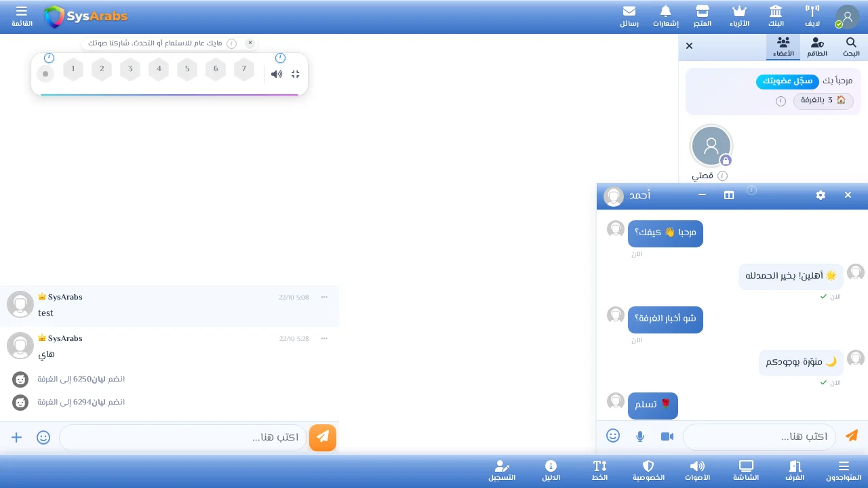Image resolution: width=868 pixels, height=488 pixels.
Task: Open emoji picker in room chat
Action: 43,437
